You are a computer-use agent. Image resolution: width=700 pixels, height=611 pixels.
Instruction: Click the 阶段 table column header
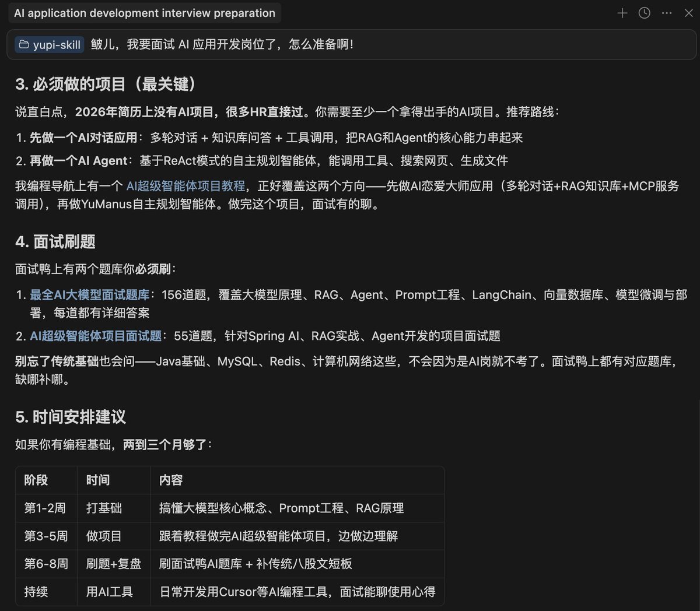[36, 480]
